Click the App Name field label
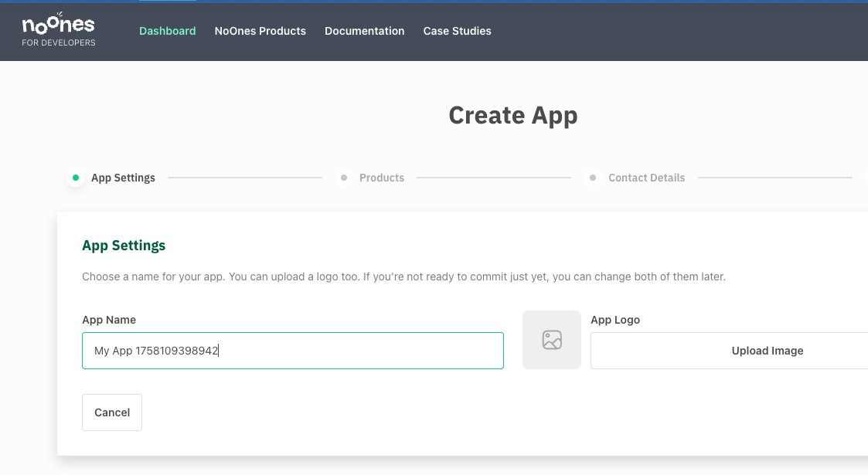Viewport: 868px width, 475px height. 109,320
